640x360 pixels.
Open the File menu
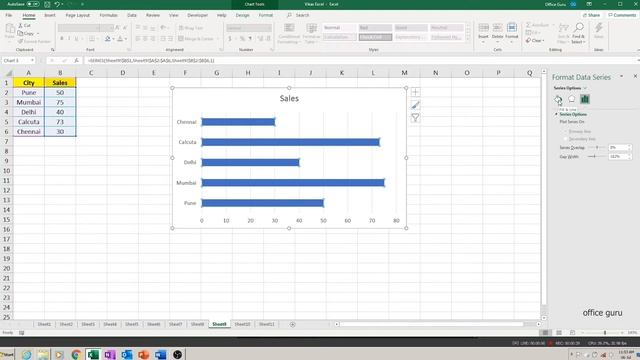9,15
